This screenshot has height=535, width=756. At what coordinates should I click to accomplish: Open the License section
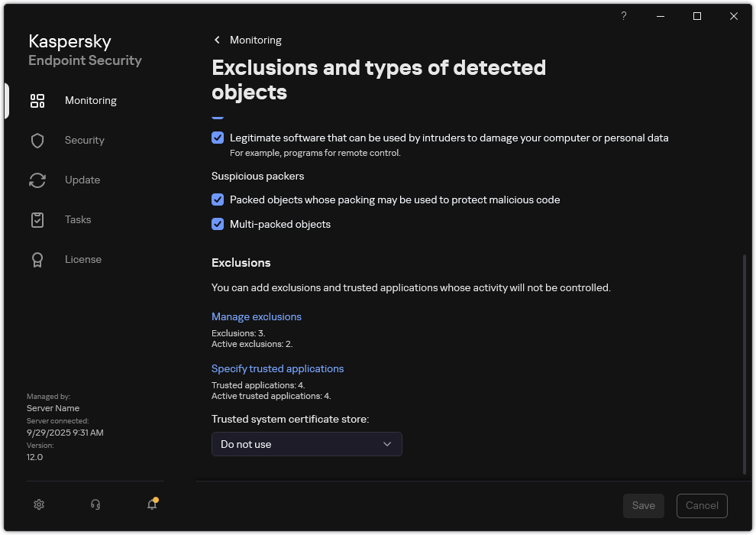pos(83,259)
